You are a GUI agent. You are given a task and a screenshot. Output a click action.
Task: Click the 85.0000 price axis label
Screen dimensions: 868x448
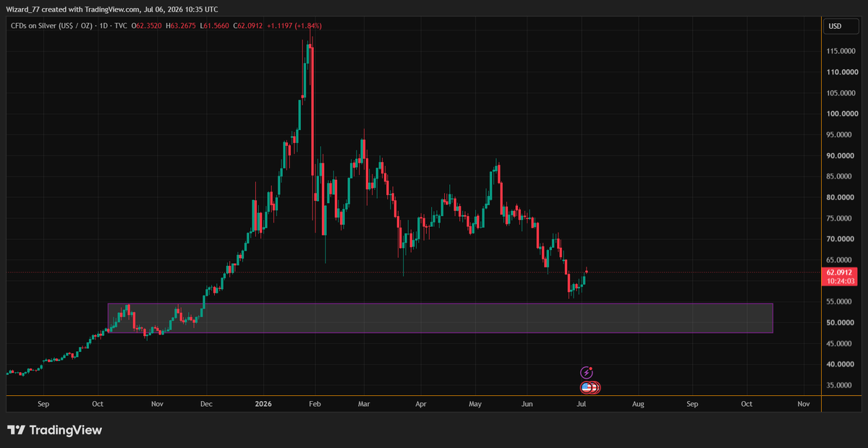point(840,176)
